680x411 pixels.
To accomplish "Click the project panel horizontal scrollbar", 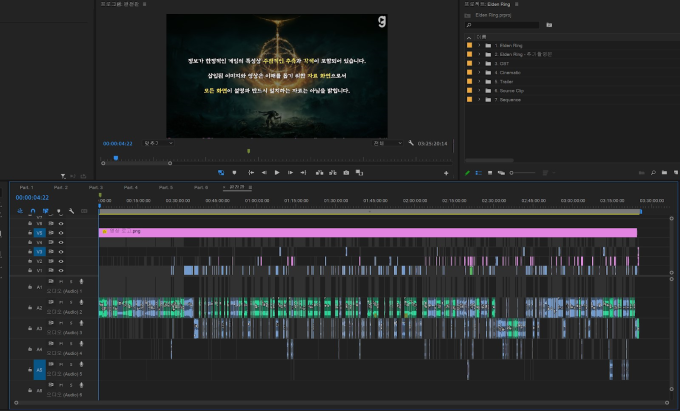I will pyautogui.click(x=489, y=160).
